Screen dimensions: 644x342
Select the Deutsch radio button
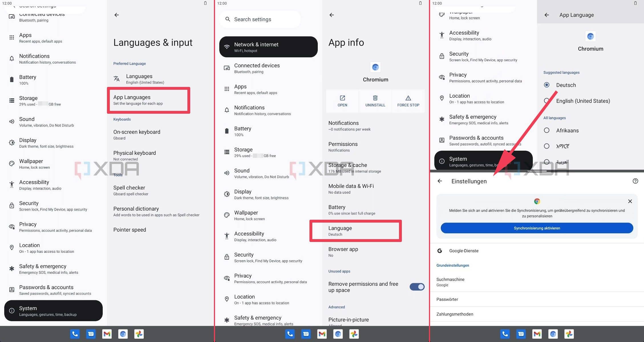546,85
